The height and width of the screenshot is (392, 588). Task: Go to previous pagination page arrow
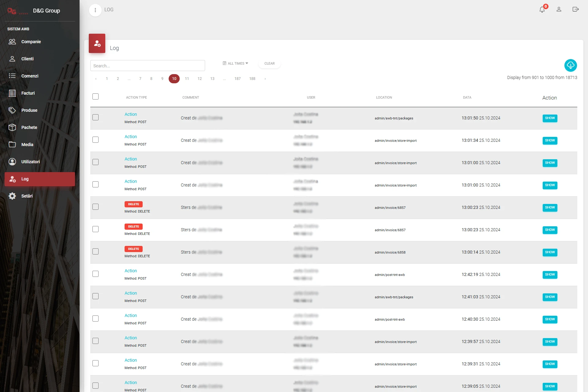(x=96, y=79)
